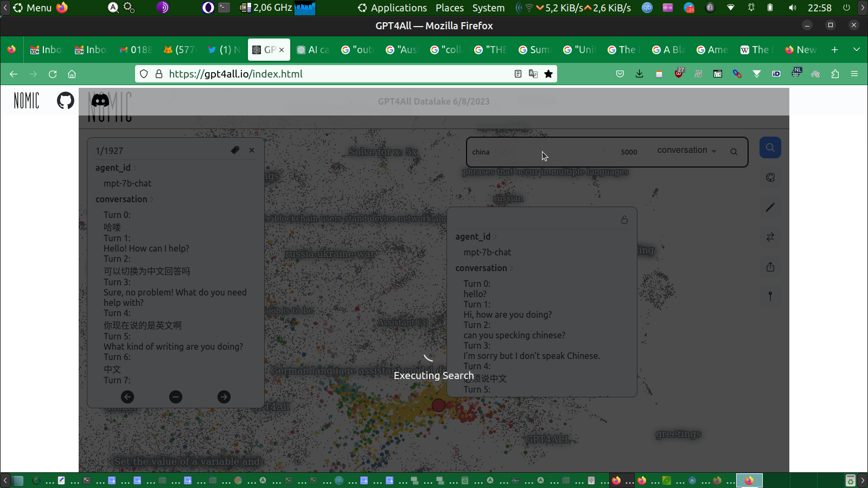Click 'Hello! How can I help?' text
The height and width of the screenshot is (488, 868).
tap(146, 248)
